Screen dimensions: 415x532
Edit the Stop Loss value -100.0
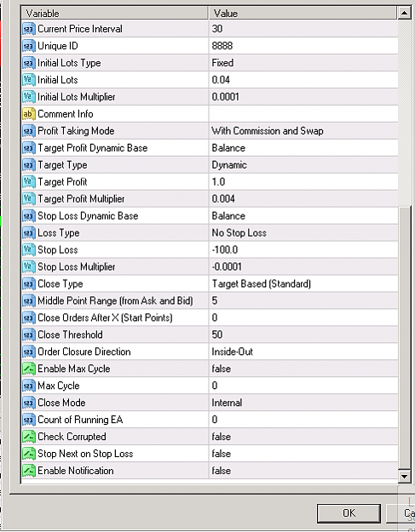point(303,249)
